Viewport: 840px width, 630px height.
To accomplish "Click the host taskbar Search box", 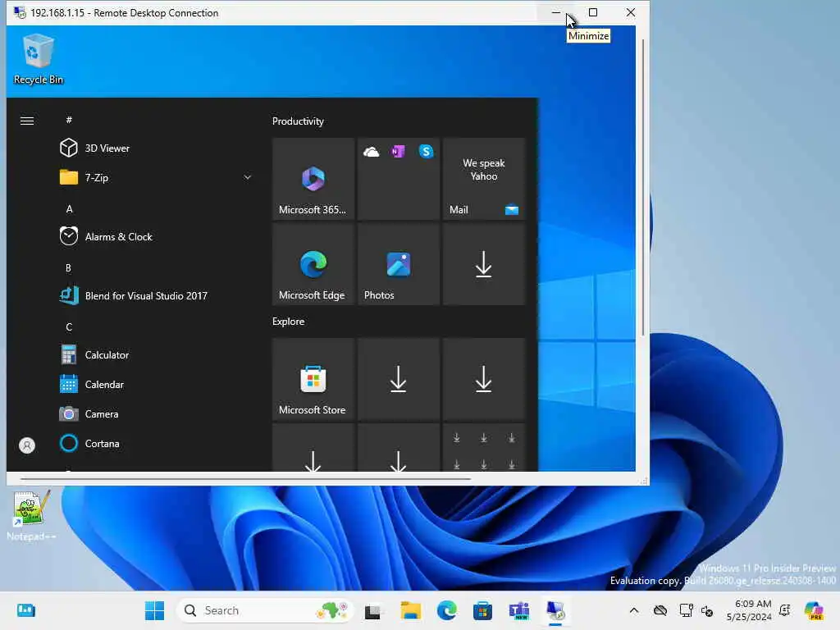I will tap(265, 610).
